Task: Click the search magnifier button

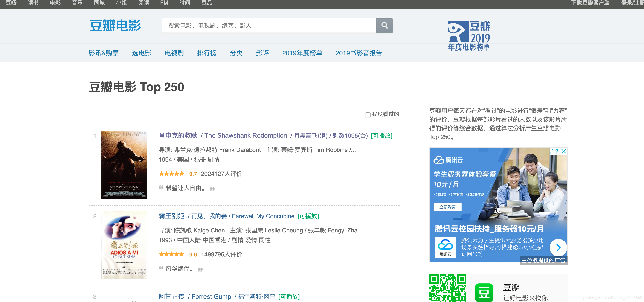Action: (384, 26)
